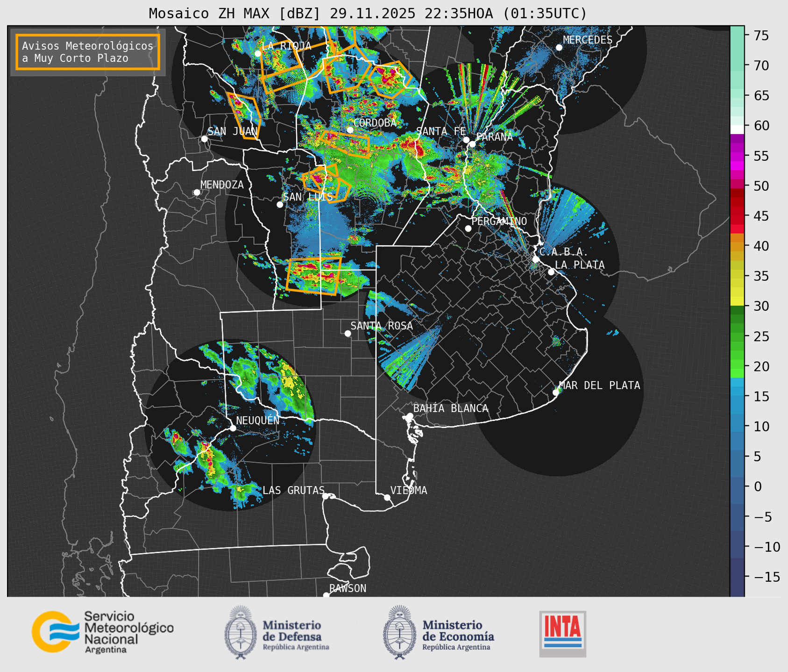Select the CÓRDOBA city label
The height and width of the screenshot is (672, 788).
pos(375,123)
